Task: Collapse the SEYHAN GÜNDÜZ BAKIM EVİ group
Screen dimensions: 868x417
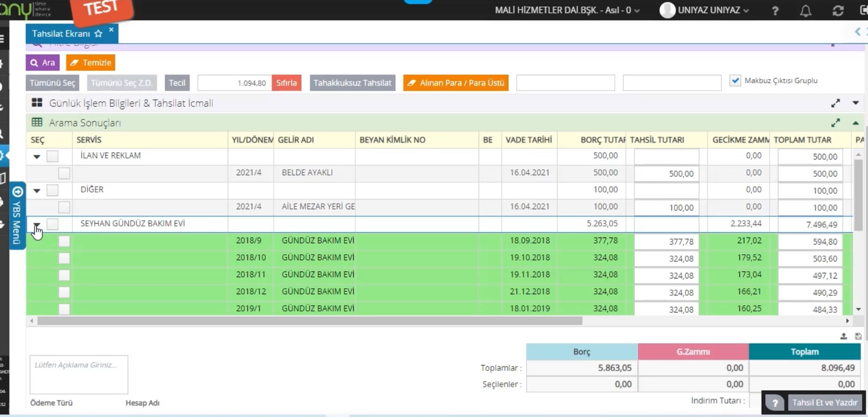Action: pos(37,225)
